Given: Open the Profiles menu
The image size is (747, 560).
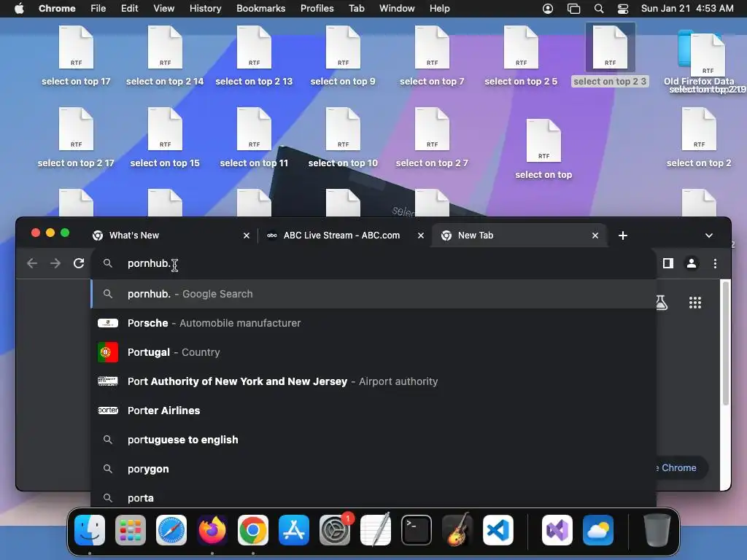Looking at the screenshot, I should (x=317, y=8).
